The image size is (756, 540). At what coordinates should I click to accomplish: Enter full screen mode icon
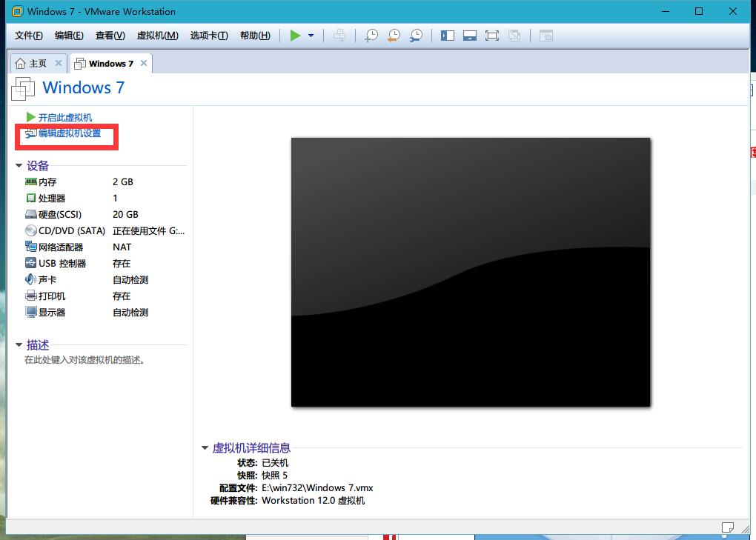(491, 36)
